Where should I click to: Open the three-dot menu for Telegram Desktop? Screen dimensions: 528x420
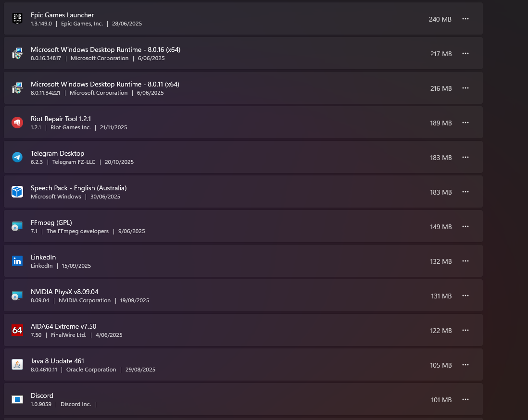tap(465, 157)
